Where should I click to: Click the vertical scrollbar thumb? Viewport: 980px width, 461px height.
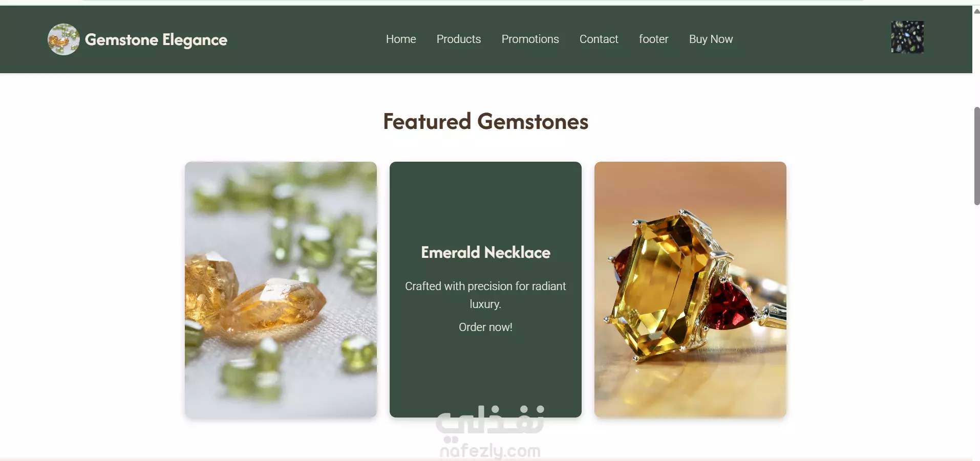click(x=976, y=156)
